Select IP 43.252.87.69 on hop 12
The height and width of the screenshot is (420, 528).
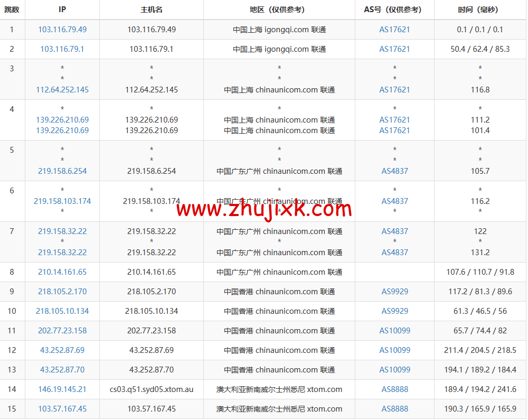[62, 350]
